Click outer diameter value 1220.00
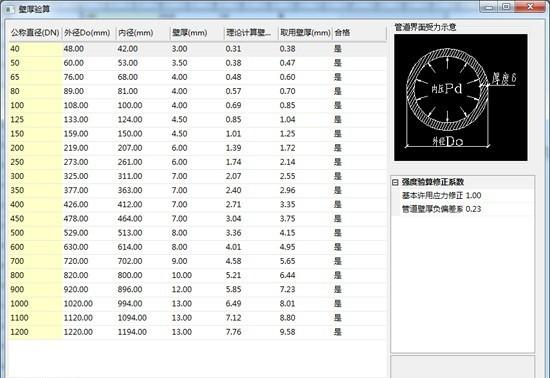 78,332
